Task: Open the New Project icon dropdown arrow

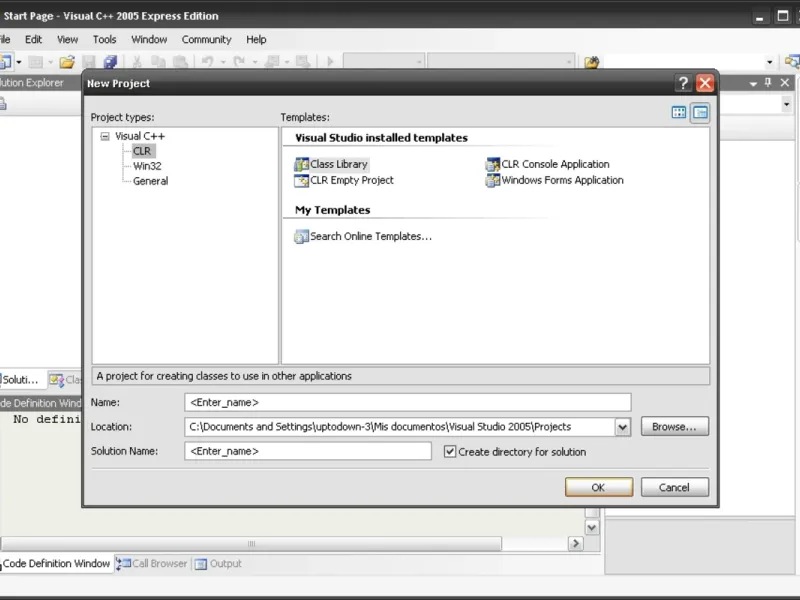Action: (x=19, y=62)
